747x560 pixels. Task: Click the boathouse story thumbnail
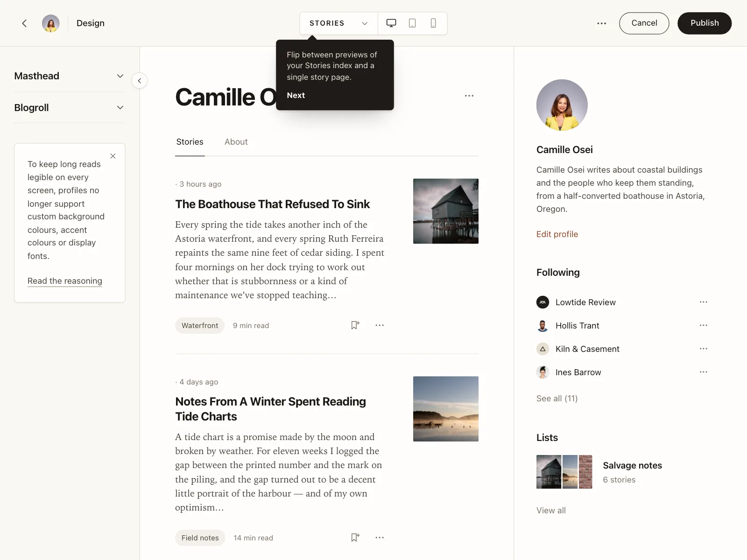(x=446, y=211)
